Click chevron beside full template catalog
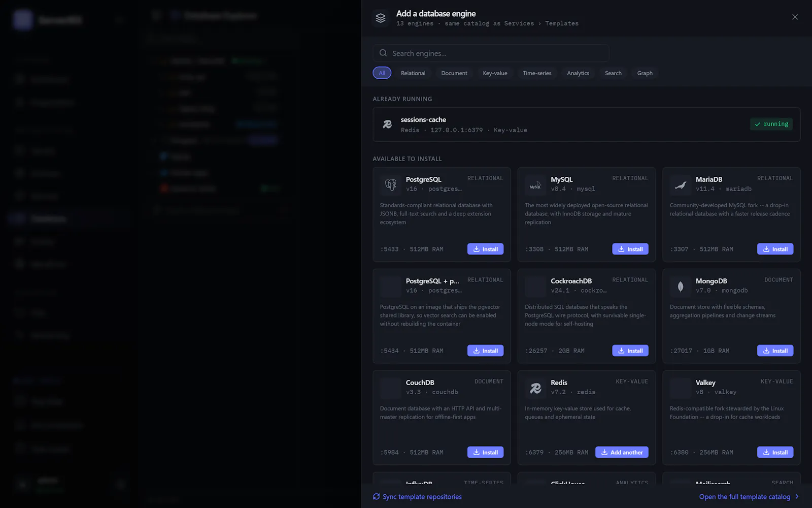Screen dimensions: 812x508 [x=797, y=497]
